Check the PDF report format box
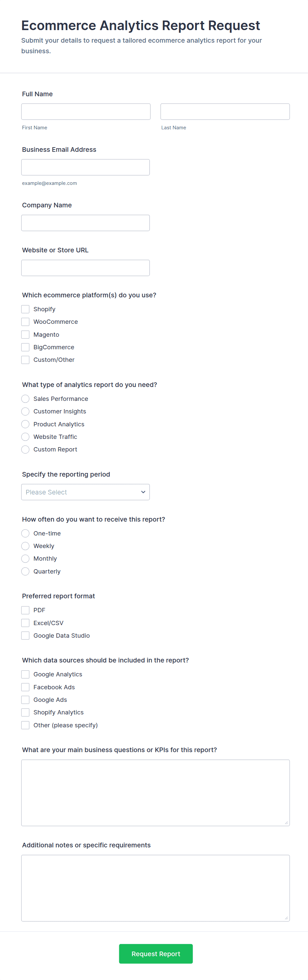308x980 pixels. point(26,610)
